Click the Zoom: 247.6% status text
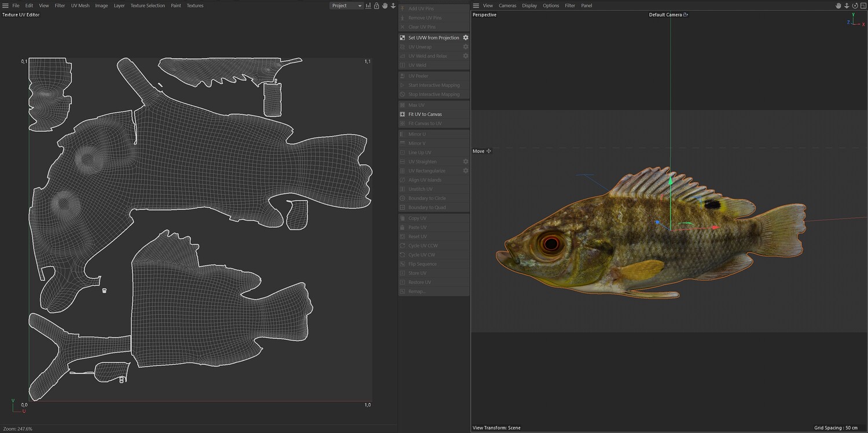 [18, 429]
